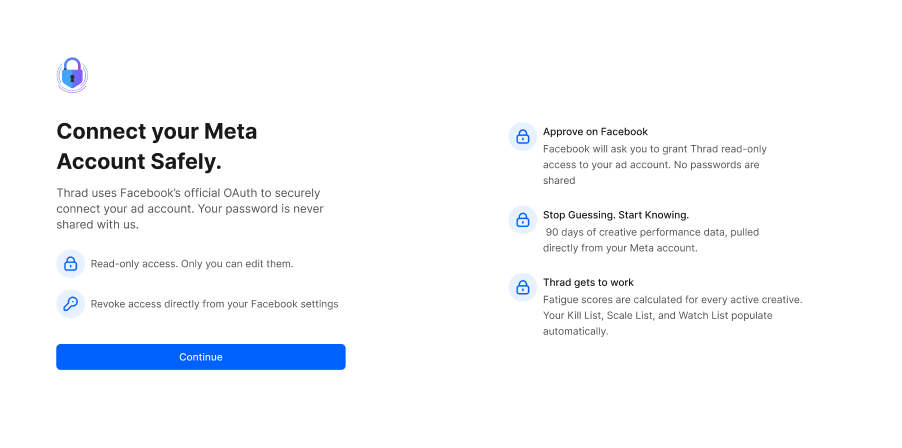902x448 pixels.
Task: Click the Thrad padlock shield logo
Action: 72,75
